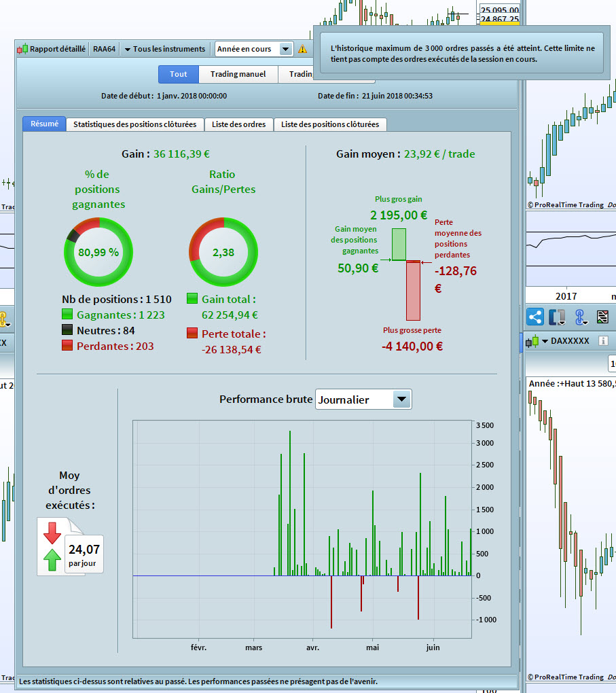Click the up/down arrows executed orders icon

52,546
